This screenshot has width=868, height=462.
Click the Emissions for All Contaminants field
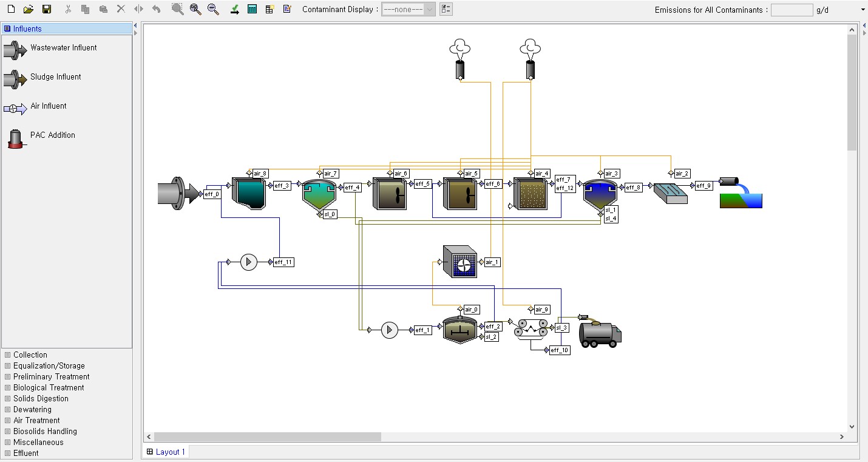click(x=792, y=10)
